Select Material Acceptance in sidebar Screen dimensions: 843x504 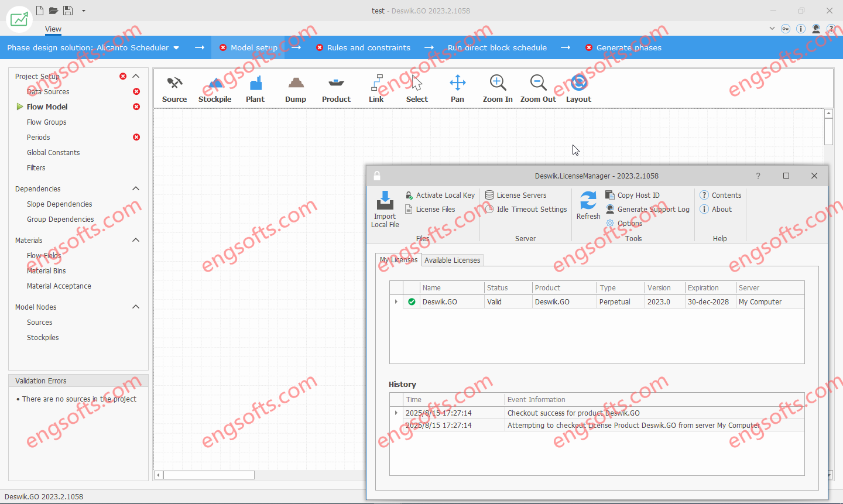pyautogui.click(x=59, y=286)
